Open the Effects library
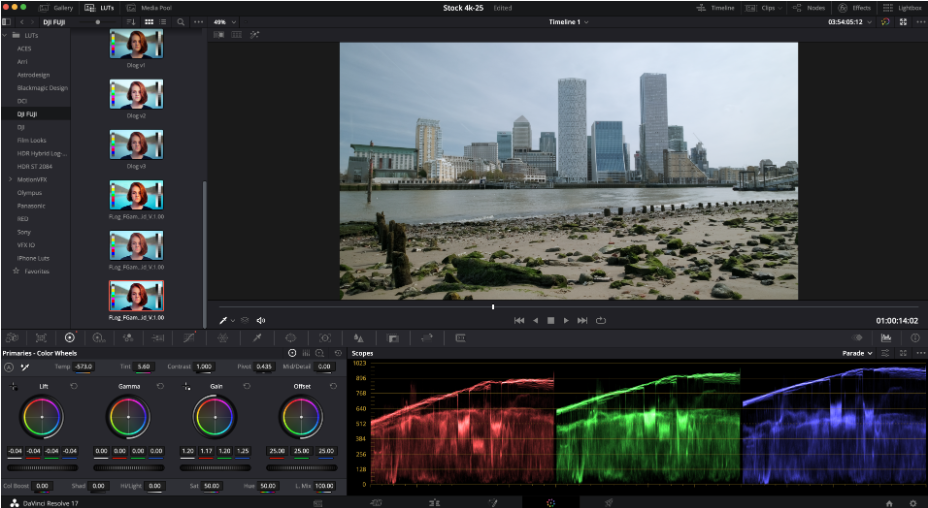The image size is (928, 508). 855,7
